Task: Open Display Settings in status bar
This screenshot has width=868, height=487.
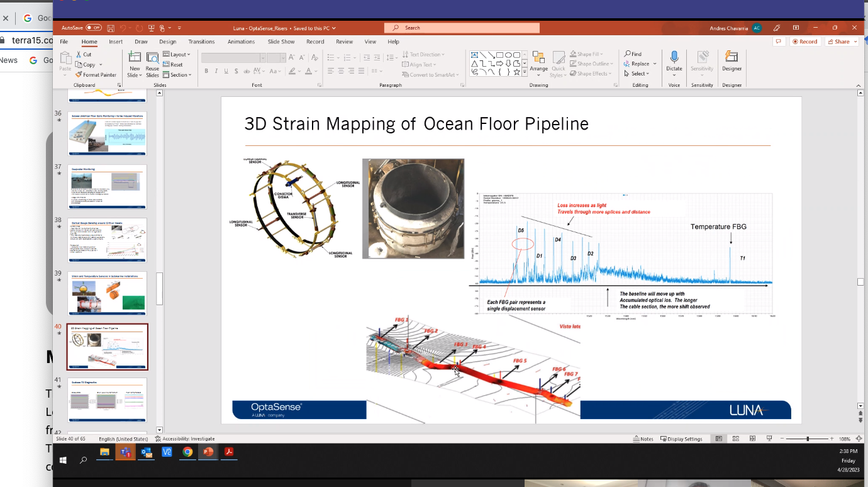Action: tap(681, 439)
